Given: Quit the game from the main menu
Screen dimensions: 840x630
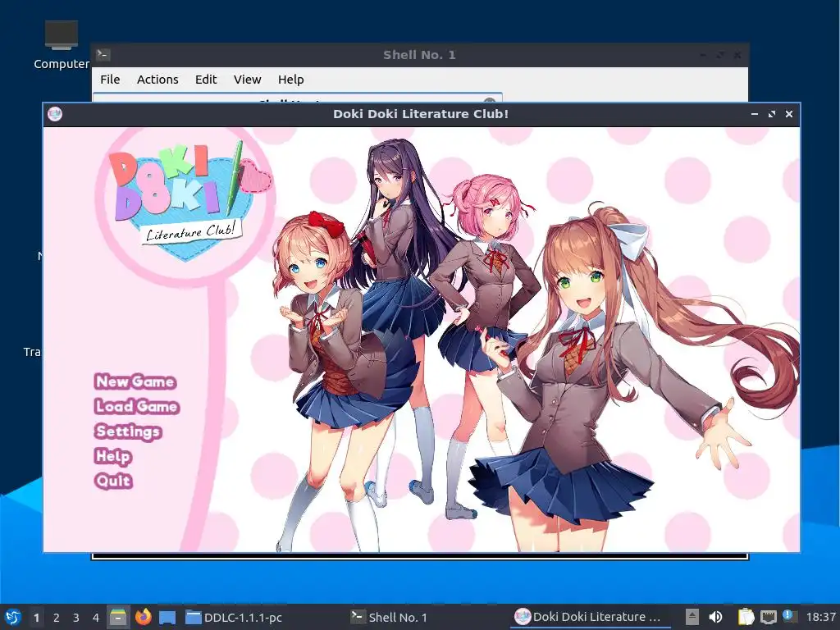Looking at the screenshot, I should click(x=113, y=481).
